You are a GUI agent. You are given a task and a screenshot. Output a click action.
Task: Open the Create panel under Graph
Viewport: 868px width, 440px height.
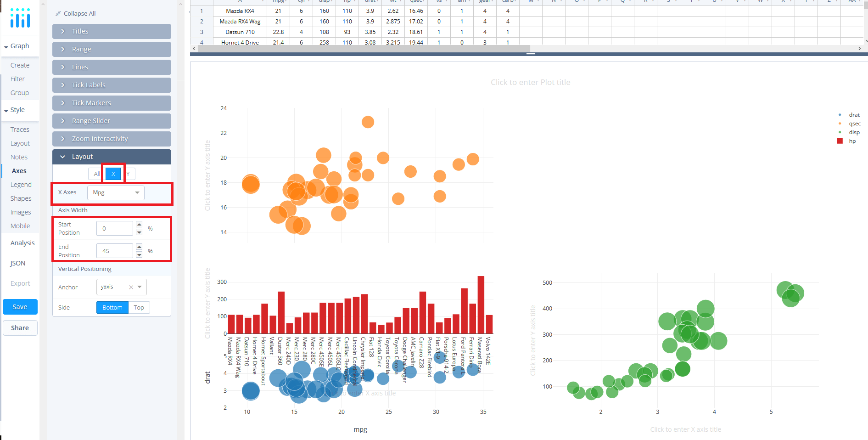19,65
